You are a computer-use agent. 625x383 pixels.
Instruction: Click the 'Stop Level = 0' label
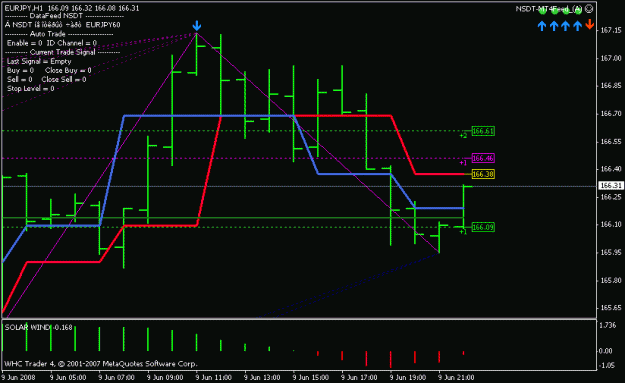pos(30,88)
